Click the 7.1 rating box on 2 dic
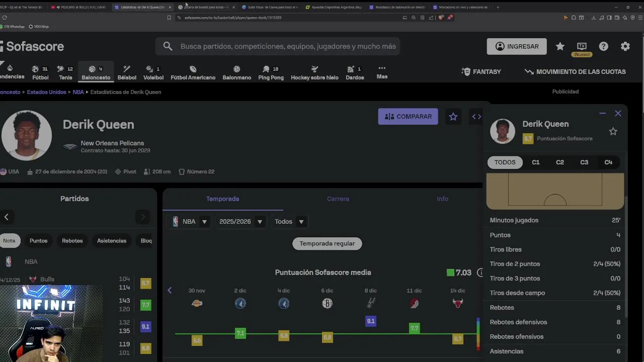644x362 pixels. coord(240,333)
